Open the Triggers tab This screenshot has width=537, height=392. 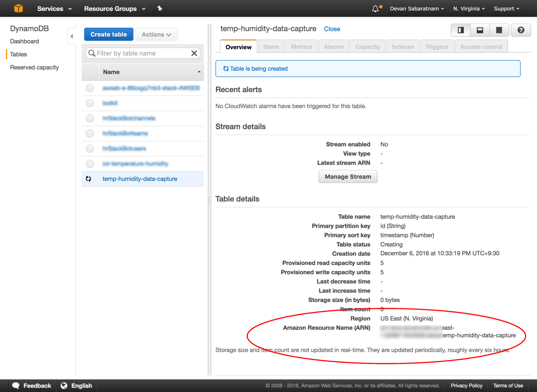tap(437, 46)
